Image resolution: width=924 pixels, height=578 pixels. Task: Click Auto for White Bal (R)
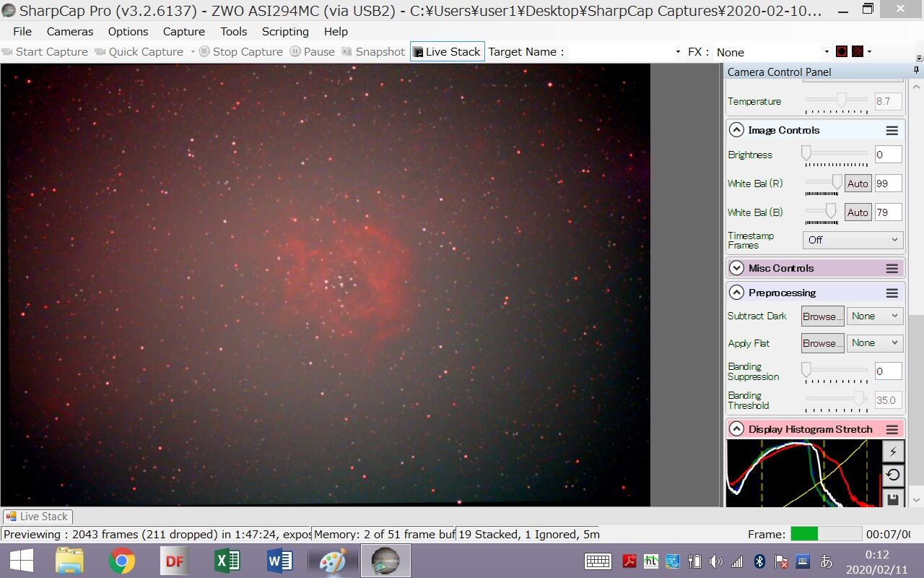(858, 184)
